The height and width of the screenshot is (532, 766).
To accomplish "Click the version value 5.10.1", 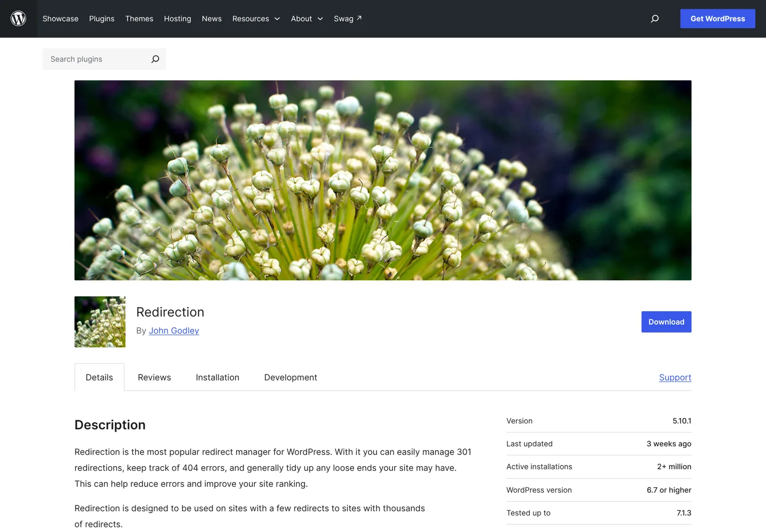I will 682,421.
